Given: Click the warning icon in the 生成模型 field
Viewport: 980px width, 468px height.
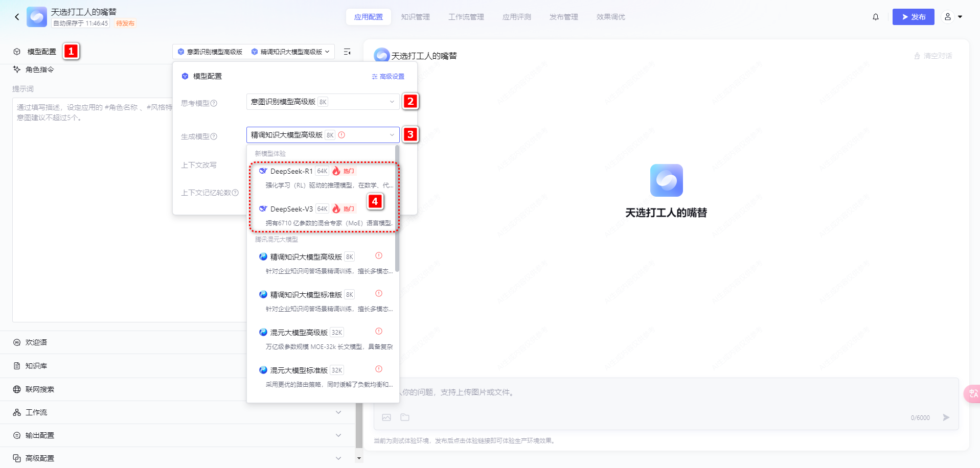Looking at the screenshot, I should (341, 135).
